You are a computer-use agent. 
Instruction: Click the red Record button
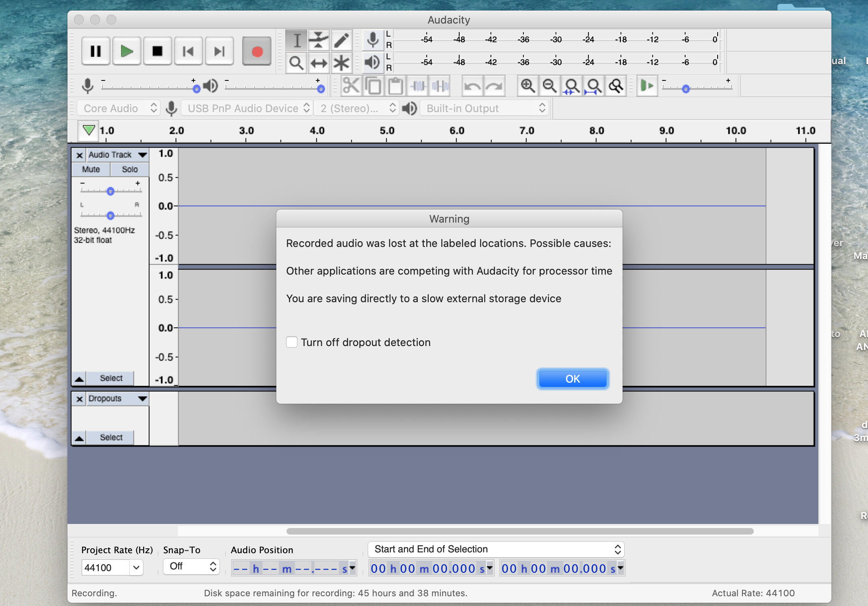pyautogui.click(x=256, y=51)
